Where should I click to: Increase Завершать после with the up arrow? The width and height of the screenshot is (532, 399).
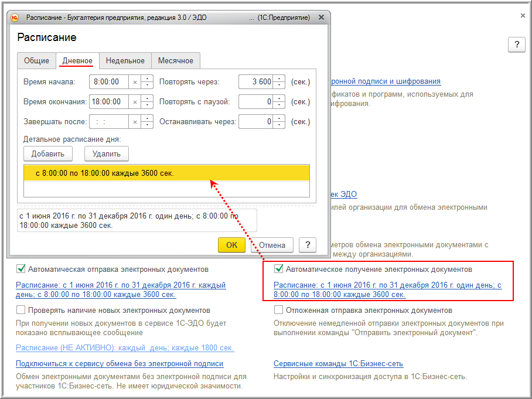147,118
